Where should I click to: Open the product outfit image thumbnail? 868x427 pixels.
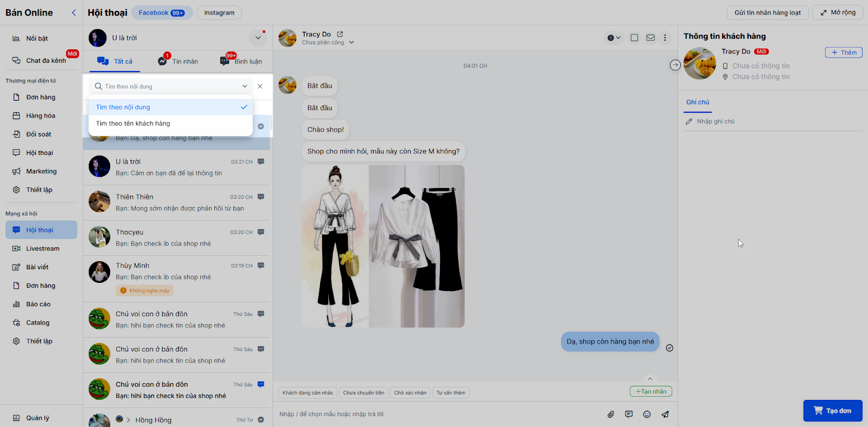coord(383,246)
